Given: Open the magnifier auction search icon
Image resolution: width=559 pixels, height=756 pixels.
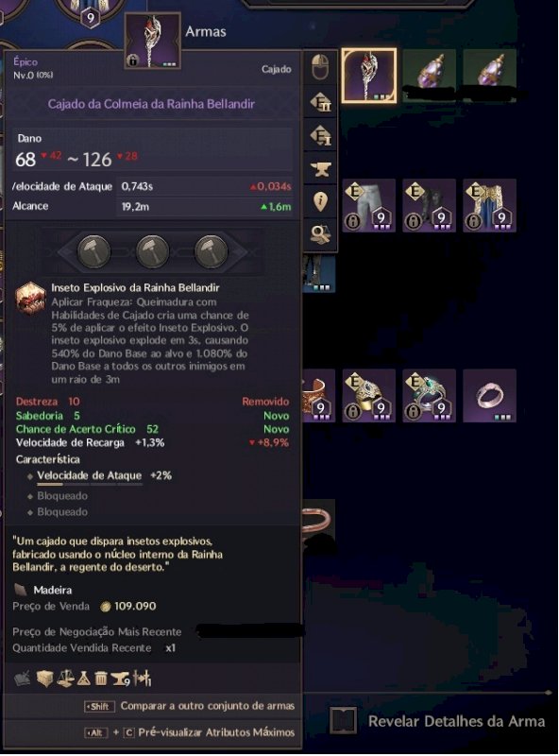Looking at the screenshot, I should (x=320, y=233).
